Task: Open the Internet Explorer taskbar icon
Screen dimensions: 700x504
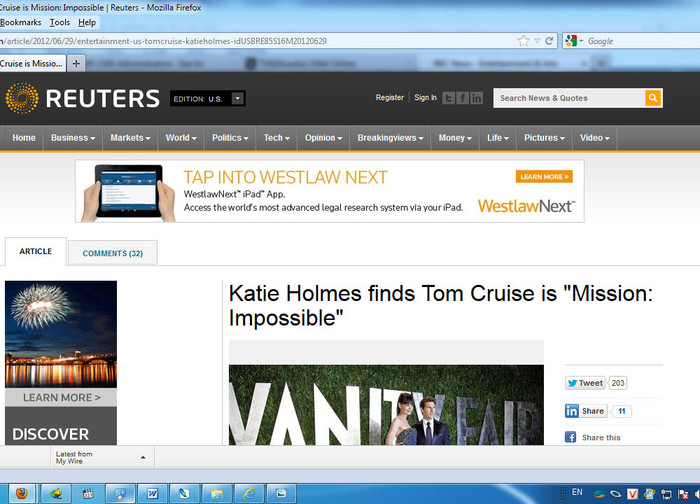Action: tap(249, 493)
